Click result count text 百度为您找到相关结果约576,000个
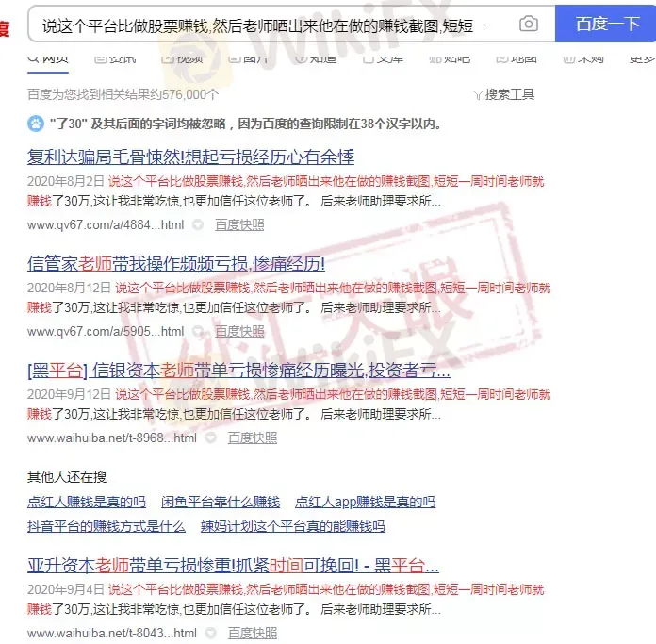 point(123,94)
